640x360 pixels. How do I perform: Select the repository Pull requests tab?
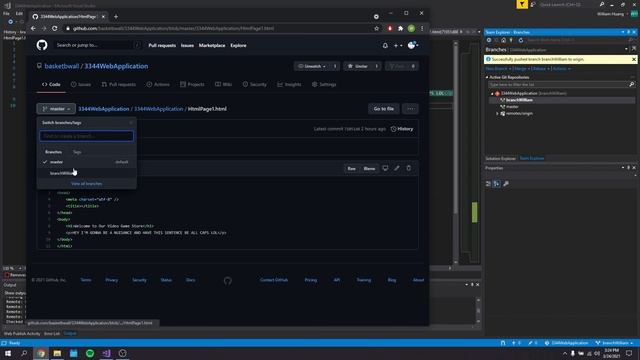[119, 84]
